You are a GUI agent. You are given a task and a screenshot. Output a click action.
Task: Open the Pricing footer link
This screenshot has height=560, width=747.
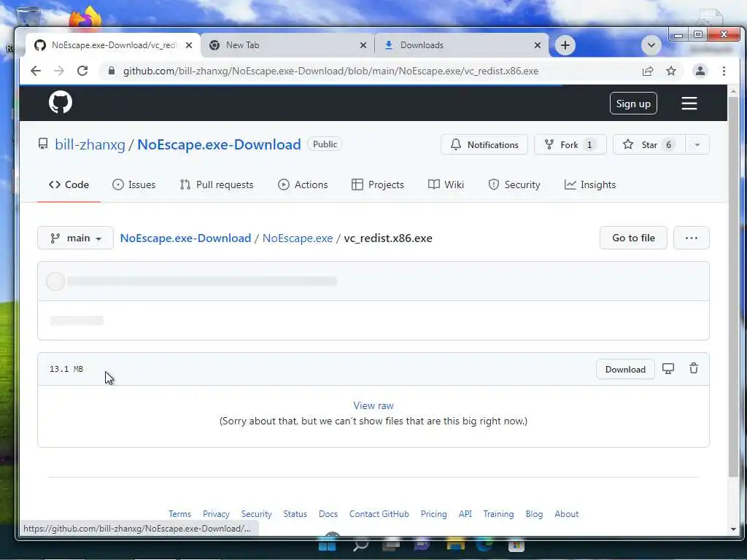point(433,514)
